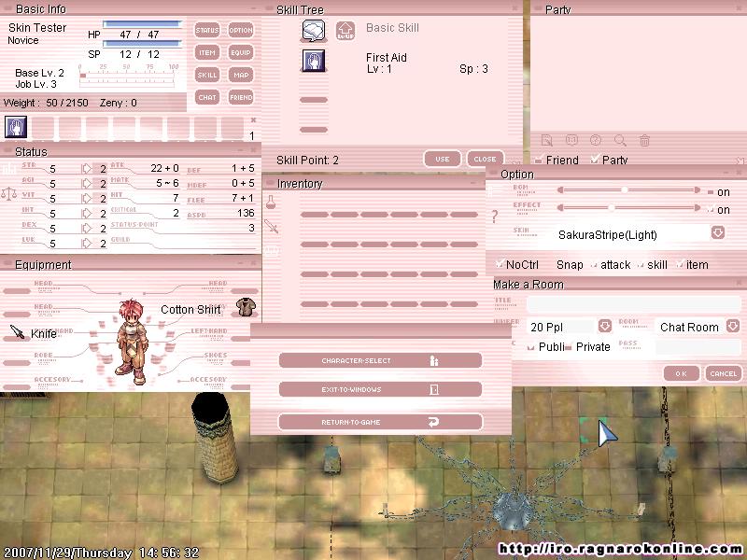Toggle BGM on checkbox

pos(711,192)
